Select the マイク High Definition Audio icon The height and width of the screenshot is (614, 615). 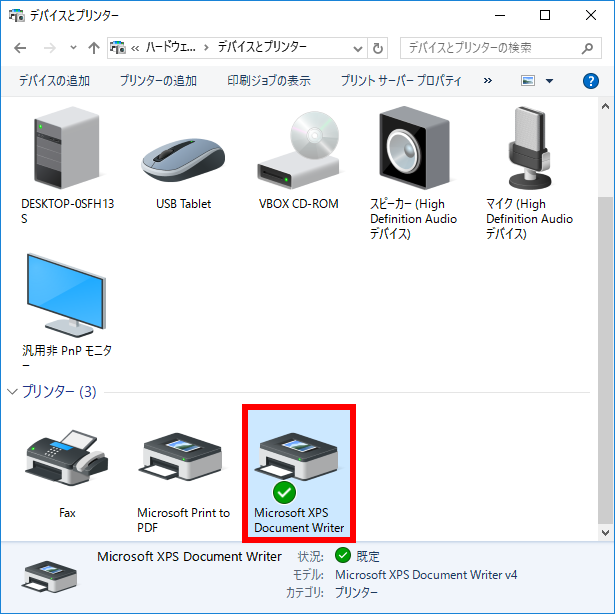pyautogui.click(x=530, y=148)
